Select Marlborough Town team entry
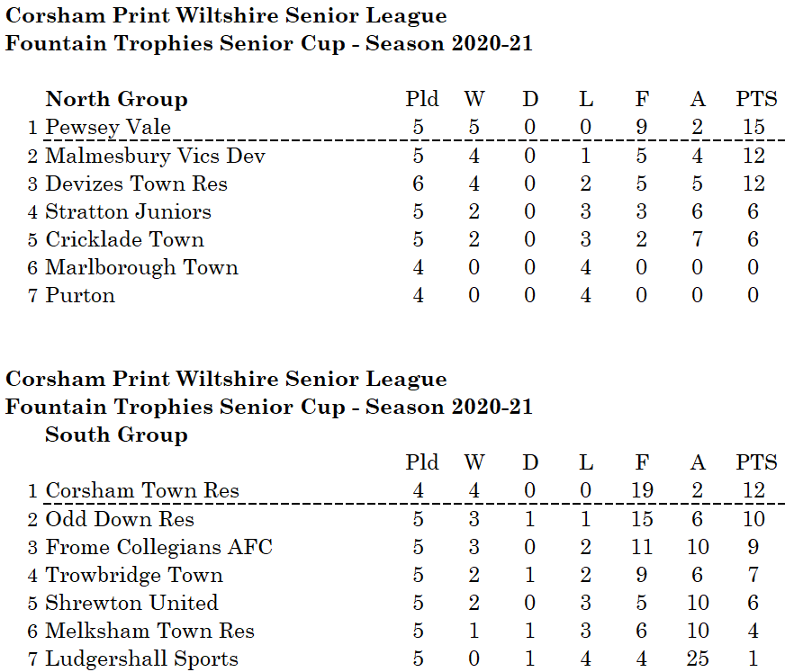Viewport: 785px width, 672px height. click(x=141, y=267)
